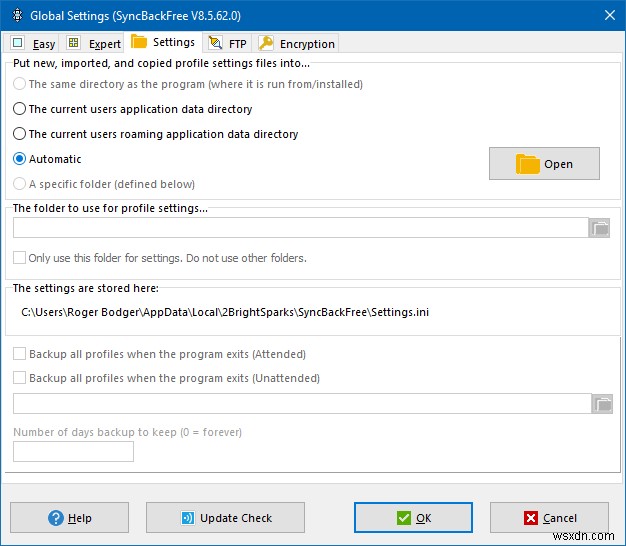Open the Encryption tab
626x546 pixels.
[x=296, y=44]
